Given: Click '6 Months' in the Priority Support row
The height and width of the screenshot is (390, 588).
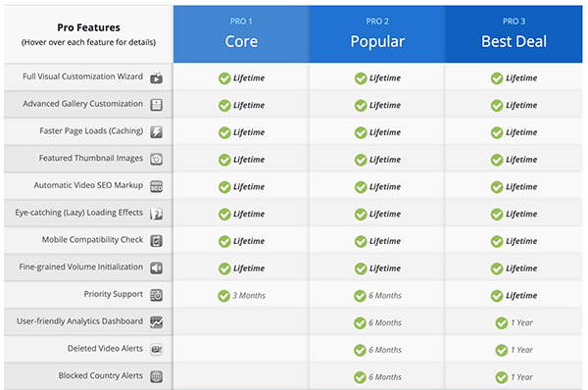Looking at the screenshot, I should pyautogui.click(x=385, y=296).
